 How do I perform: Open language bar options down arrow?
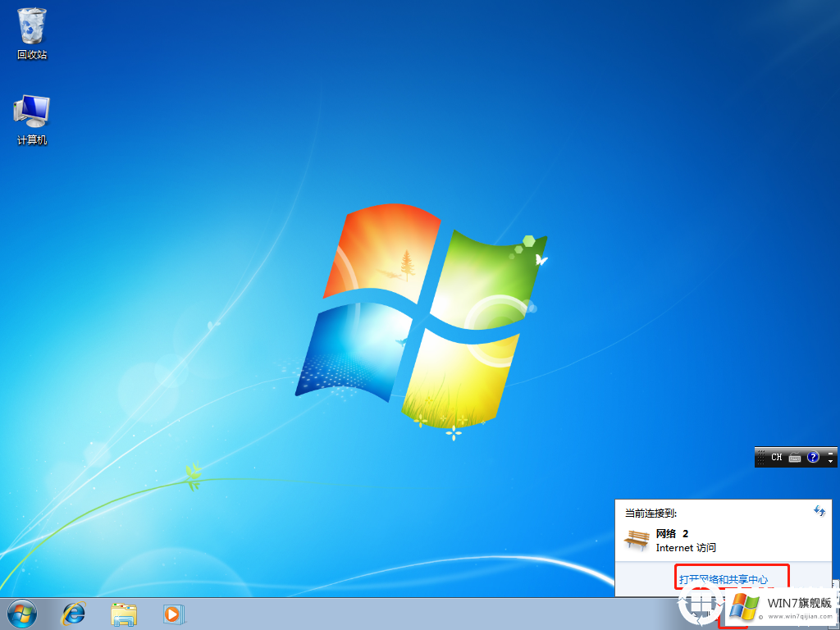pyautogui.click(x=830, y=461)
